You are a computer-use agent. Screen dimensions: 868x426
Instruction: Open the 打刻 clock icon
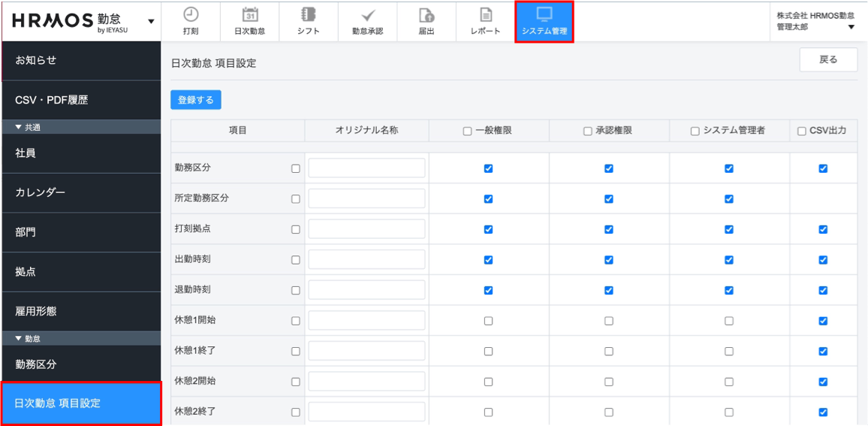point(191,15)
